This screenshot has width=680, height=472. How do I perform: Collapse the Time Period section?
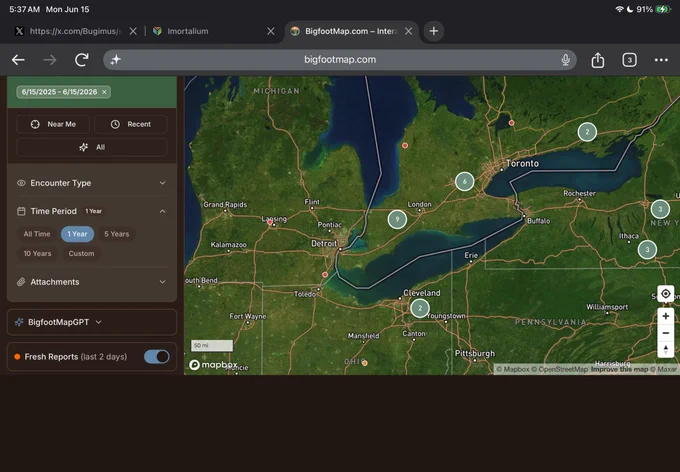click(x=92, y=211)
